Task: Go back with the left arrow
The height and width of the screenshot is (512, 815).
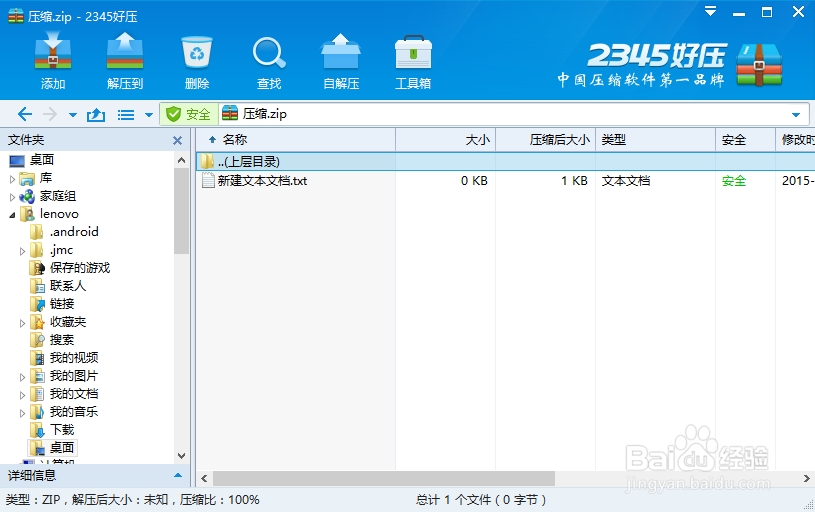Action: [24, 114]
